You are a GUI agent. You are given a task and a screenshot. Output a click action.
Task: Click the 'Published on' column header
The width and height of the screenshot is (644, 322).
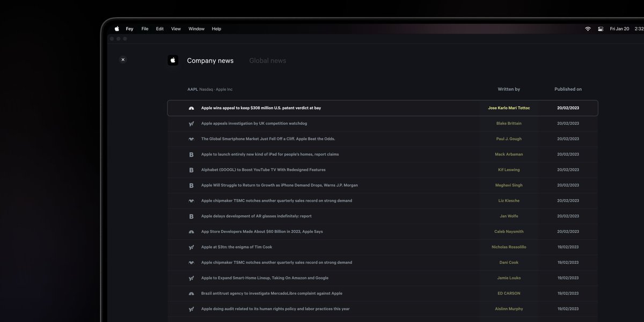(568, 90)
